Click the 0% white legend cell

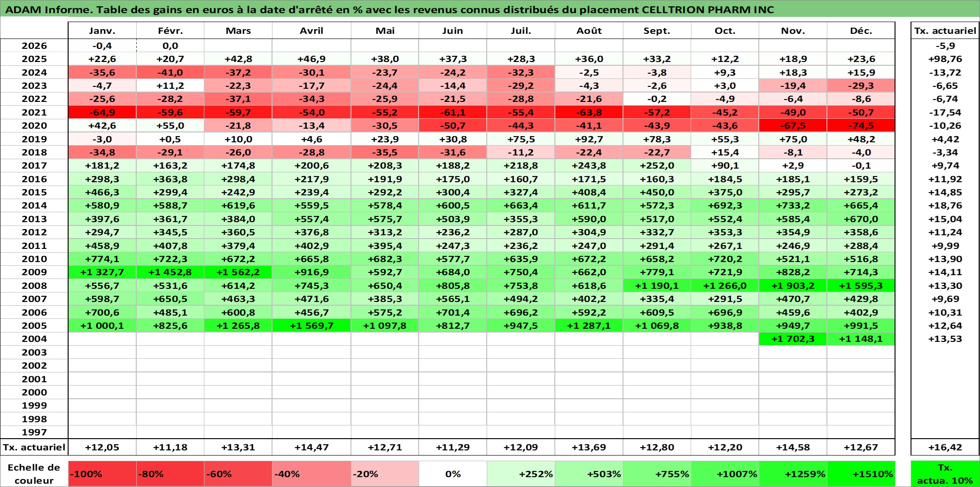point(453,474)
